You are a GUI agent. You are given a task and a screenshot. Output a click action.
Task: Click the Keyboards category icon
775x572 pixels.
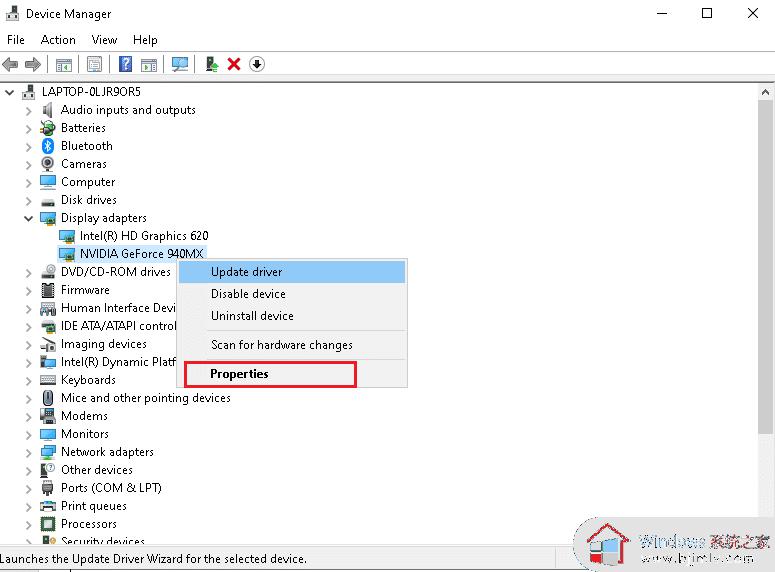coord(48,380)
